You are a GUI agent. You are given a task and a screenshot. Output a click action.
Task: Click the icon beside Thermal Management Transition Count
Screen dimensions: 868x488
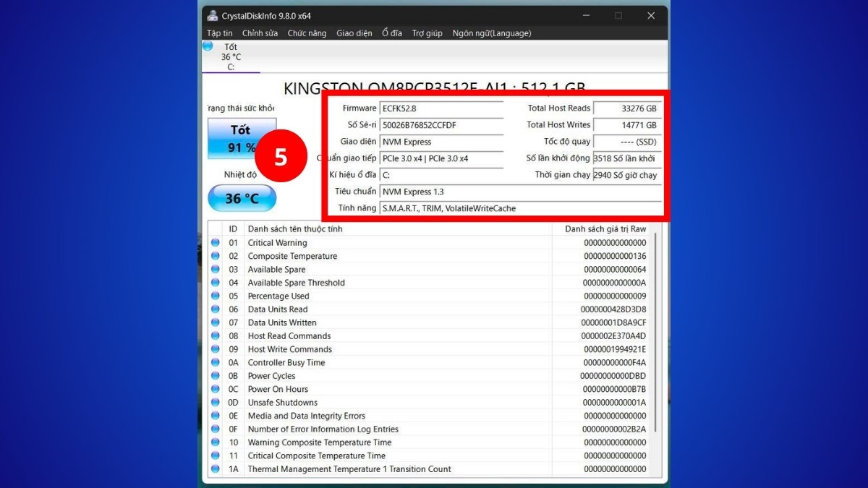(x=215, y=468)
